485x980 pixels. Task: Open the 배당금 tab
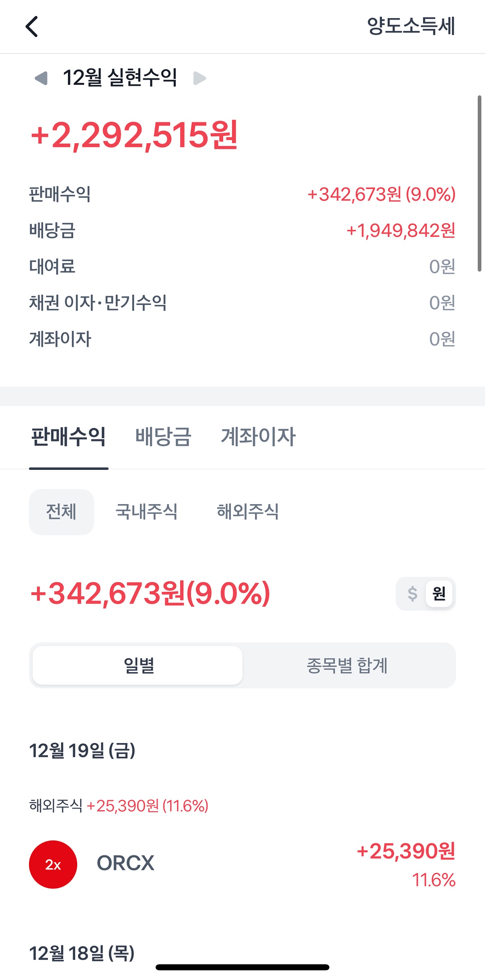point(163,437)
